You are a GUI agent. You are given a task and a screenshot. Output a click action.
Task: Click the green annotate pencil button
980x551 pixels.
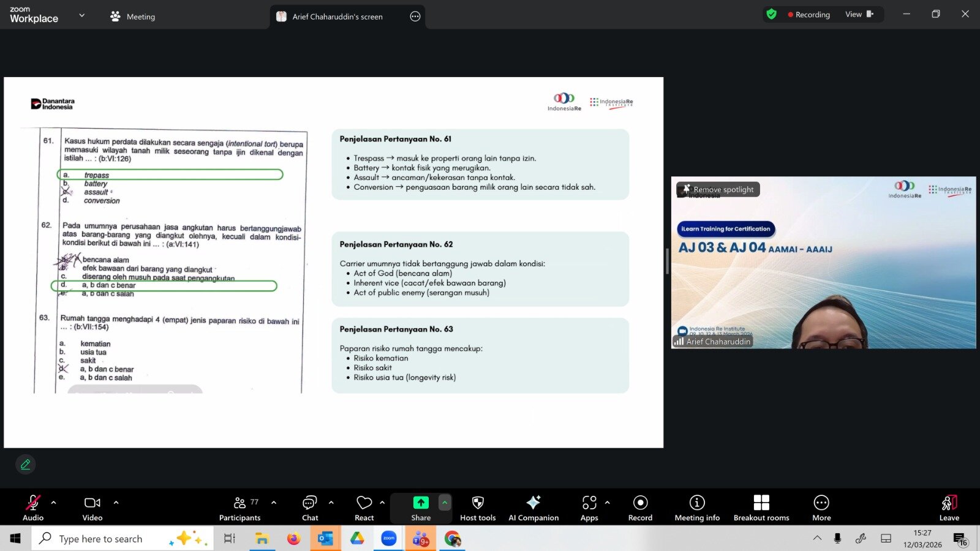tap(26, 465)
